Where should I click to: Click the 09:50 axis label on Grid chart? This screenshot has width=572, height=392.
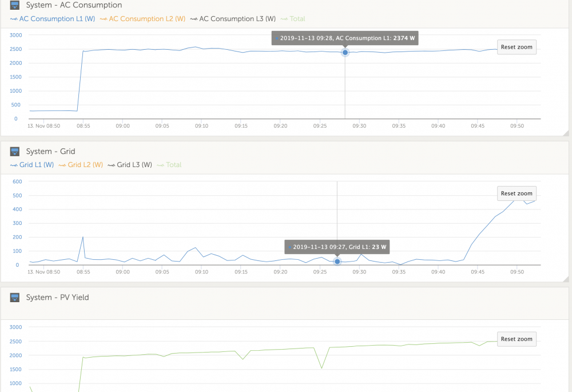(517, 272)
